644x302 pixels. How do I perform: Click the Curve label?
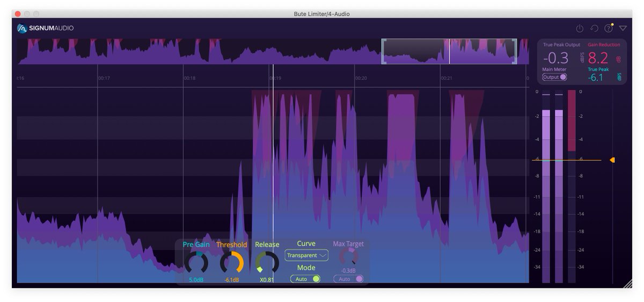tap(306, 243)
